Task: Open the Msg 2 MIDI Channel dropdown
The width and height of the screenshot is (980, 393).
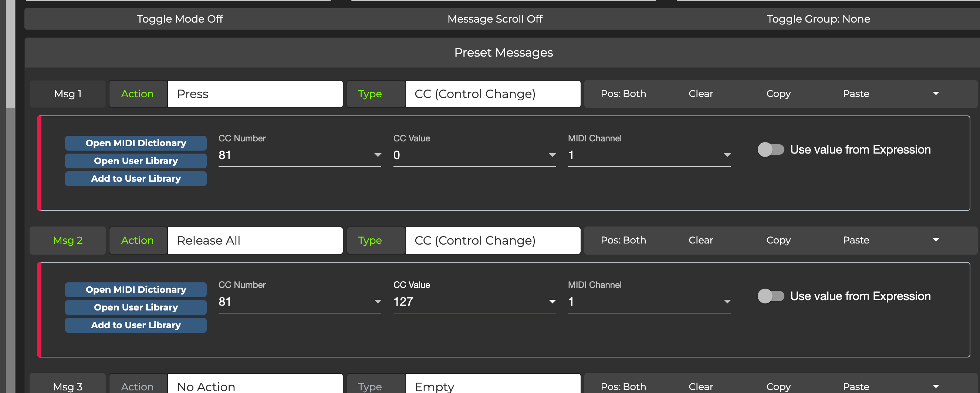Action: click(x=727, y=302)
